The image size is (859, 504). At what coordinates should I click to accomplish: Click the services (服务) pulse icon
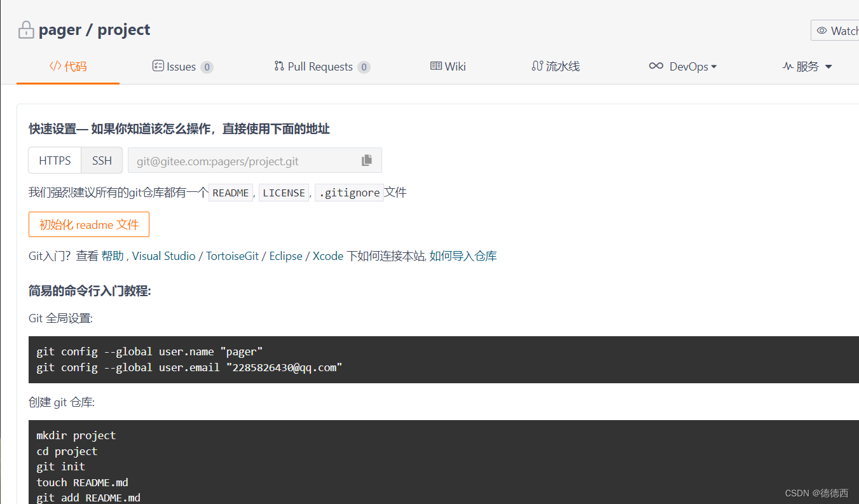pos(788,66)
